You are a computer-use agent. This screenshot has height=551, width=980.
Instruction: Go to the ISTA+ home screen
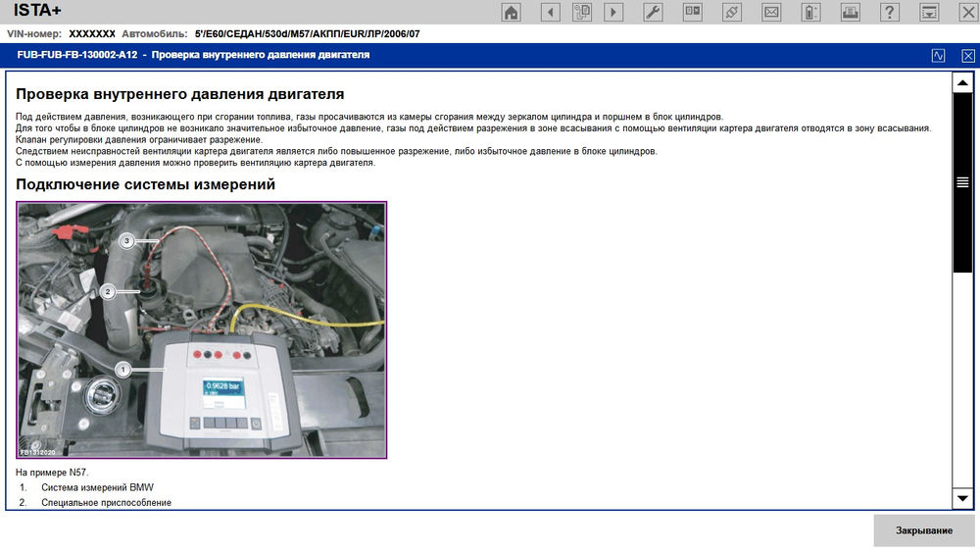511,13
